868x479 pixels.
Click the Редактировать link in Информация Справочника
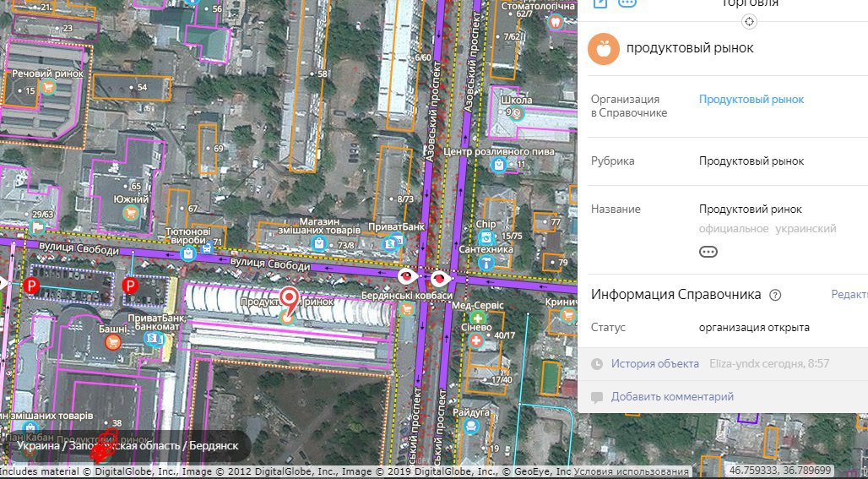point(849,295)
